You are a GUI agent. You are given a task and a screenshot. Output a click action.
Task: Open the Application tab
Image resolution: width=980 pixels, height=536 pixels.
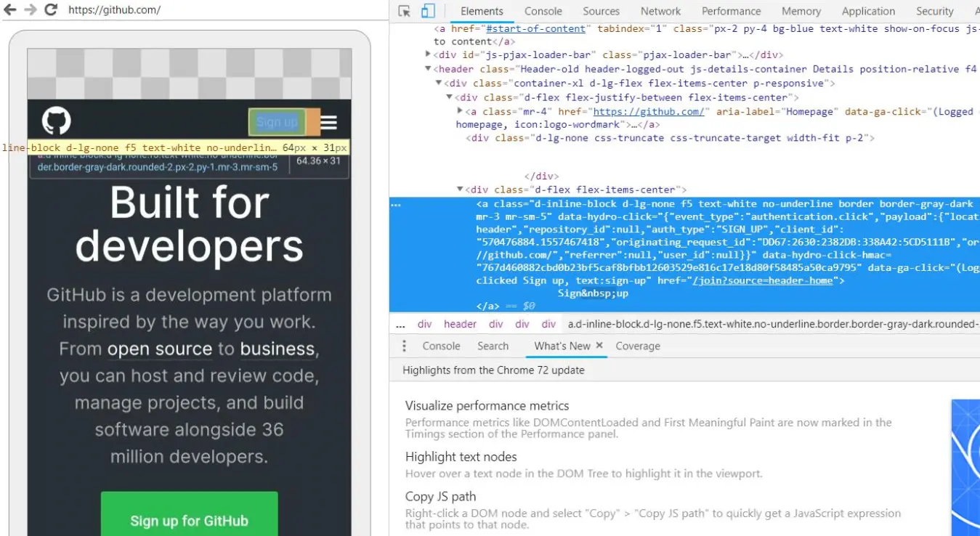868,11
